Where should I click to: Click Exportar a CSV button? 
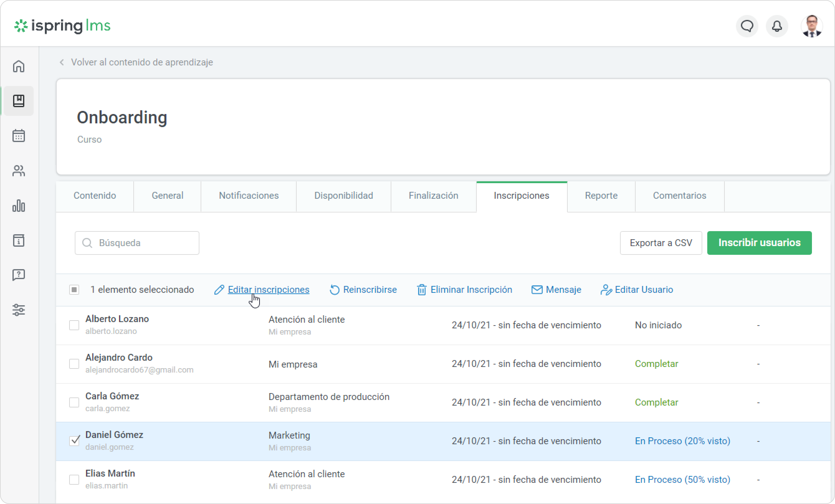tap(661, 243)
